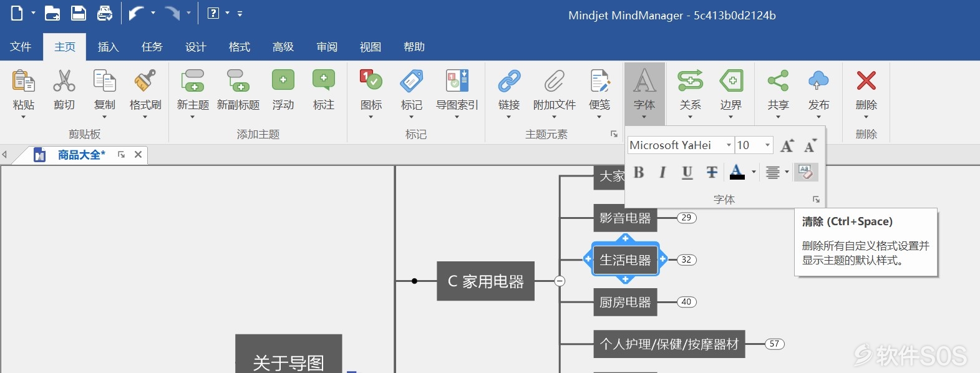Switch to the 审阅 ribbon tab
Screen dimensions: 980x373
[x=326, y=47]
